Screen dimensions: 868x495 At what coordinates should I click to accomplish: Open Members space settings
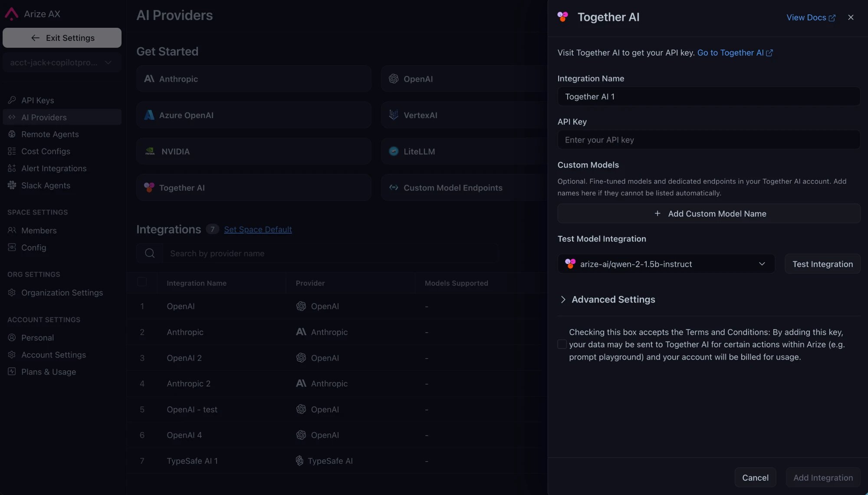(62, 230)
